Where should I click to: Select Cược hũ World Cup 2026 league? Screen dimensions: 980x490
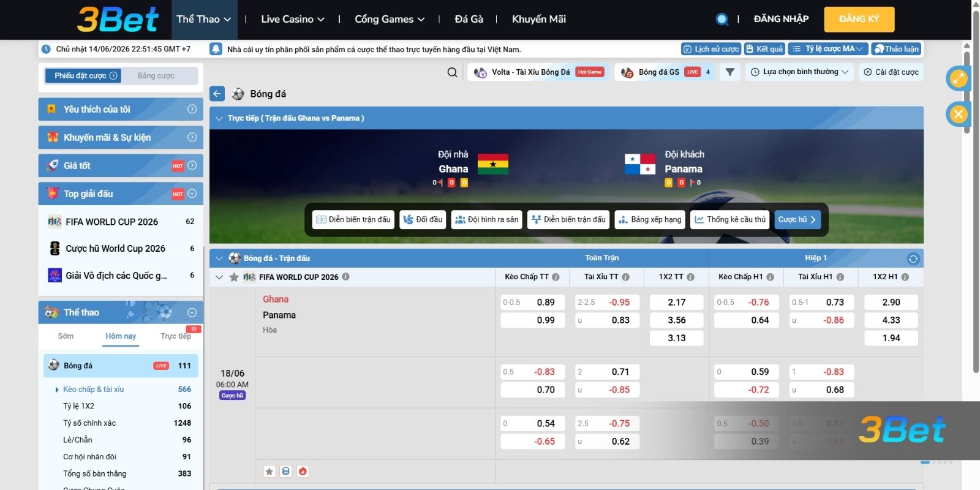(x=121, y=249)
